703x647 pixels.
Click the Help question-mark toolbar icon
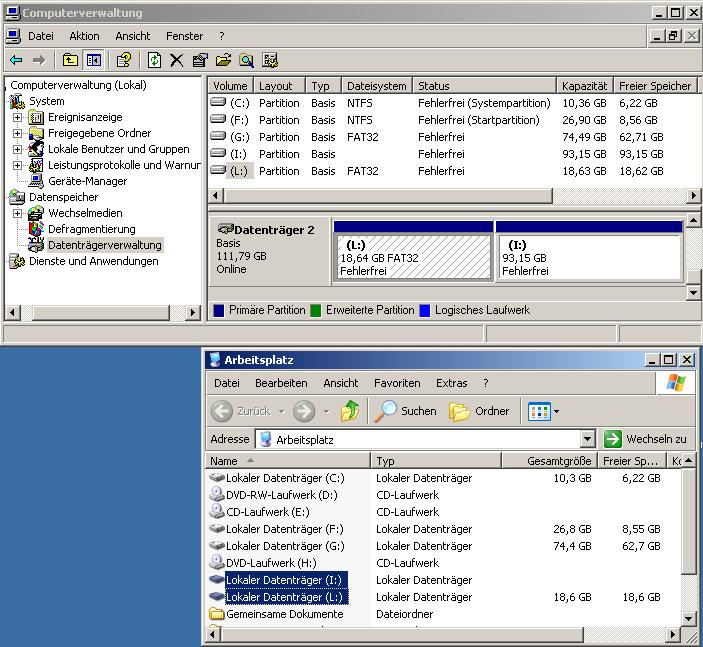(123, 60)
